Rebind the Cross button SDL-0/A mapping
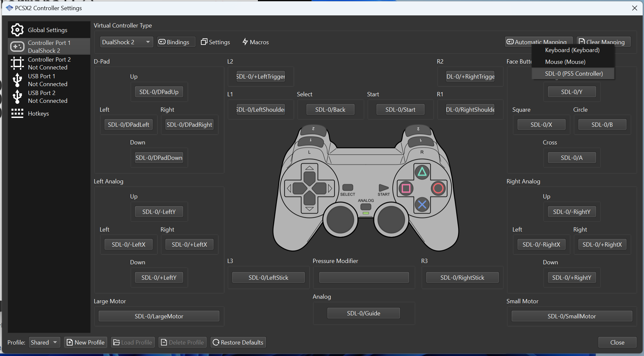644x356 pixels. click(x=572, y=157)
